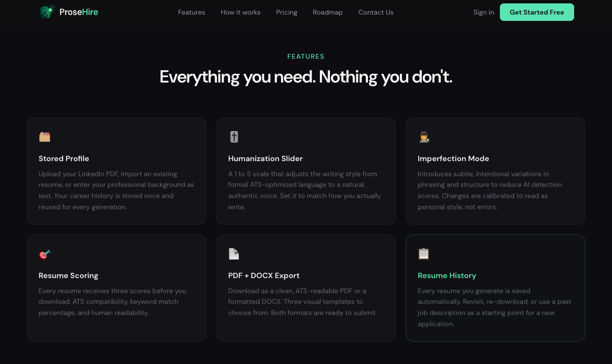Screen dimensions: 612x364
Task: Select the Stored Profile heading
Action: coord(64,159)
